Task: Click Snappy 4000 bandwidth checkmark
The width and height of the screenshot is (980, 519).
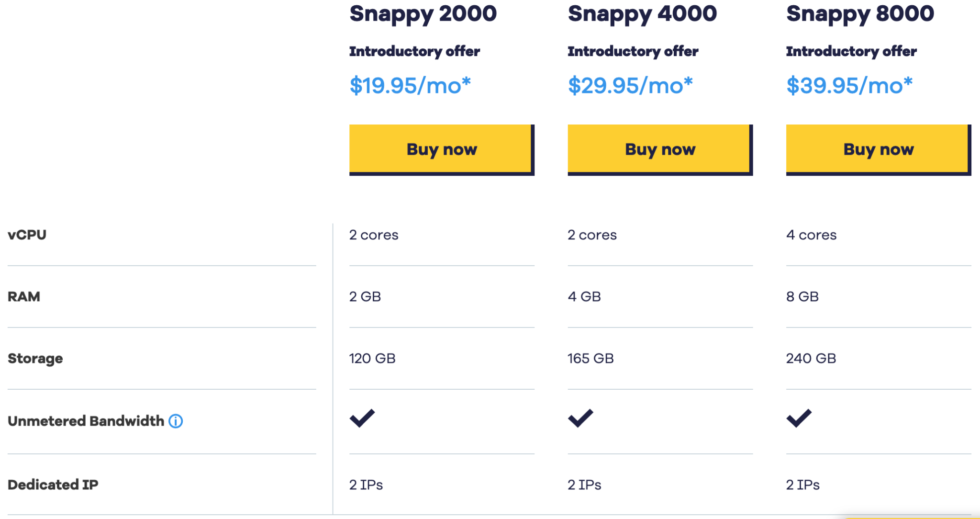Action: (x=580, y=418)
